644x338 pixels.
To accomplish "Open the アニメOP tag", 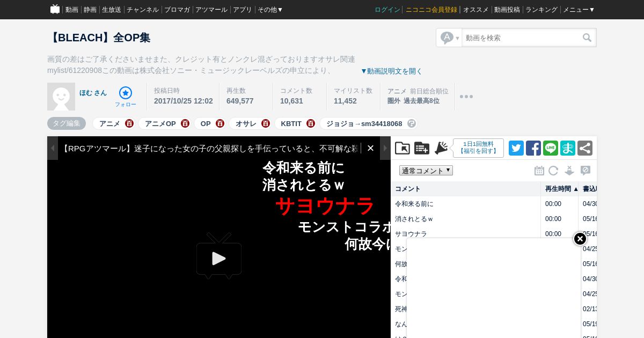I will point(160,123).
